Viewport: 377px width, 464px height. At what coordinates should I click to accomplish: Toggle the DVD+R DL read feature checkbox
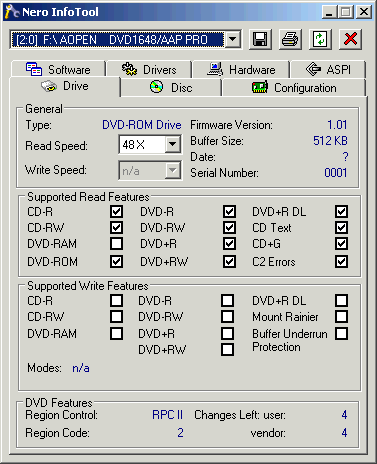(x=342, y=211)
